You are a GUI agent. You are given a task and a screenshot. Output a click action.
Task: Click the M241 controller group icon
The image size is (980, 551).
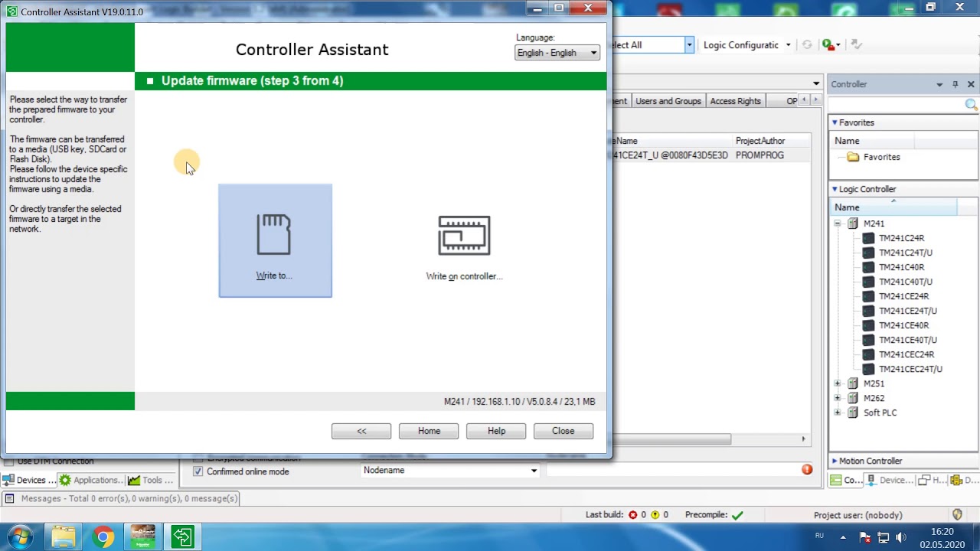(853, 223)
